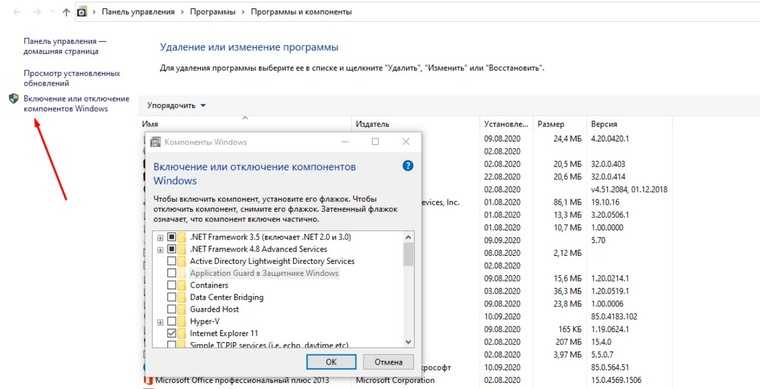Click version v4.51.2084, 01.12.2018 cell

[629, 189]
